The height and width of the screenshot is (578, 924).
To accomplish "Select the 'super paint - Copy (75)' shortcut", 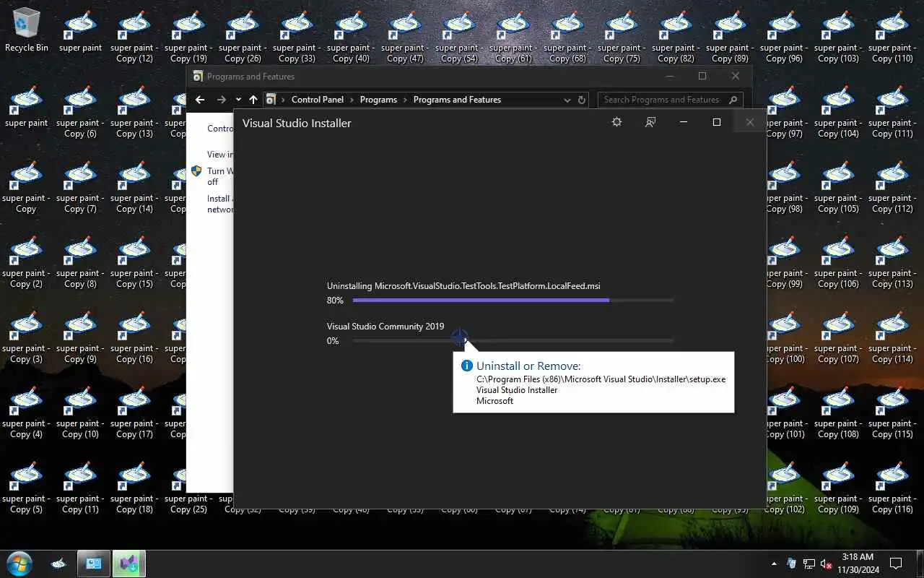I will coord(622,35).
